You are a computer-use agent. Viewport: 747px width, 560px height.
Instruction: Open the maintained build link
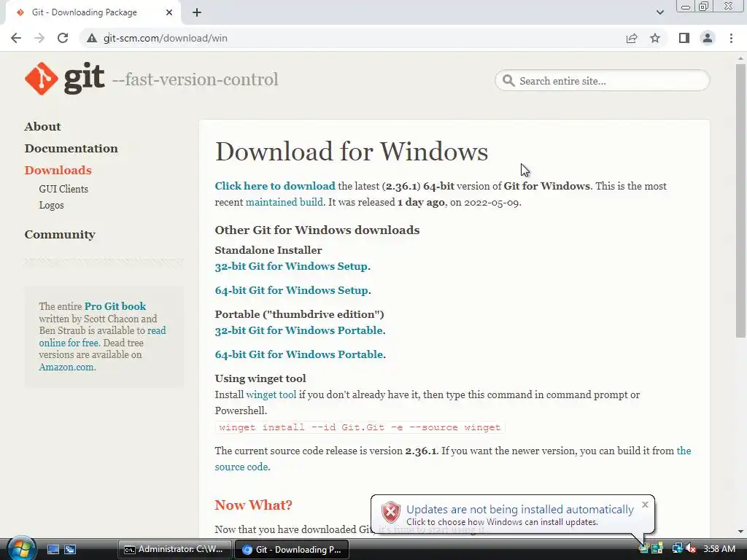coord(285,203)
